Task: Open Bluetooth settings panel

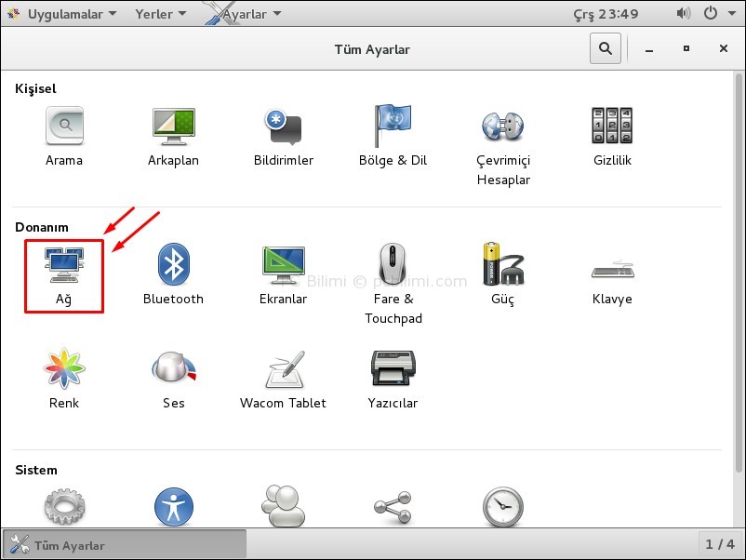Action: (173, 275)
